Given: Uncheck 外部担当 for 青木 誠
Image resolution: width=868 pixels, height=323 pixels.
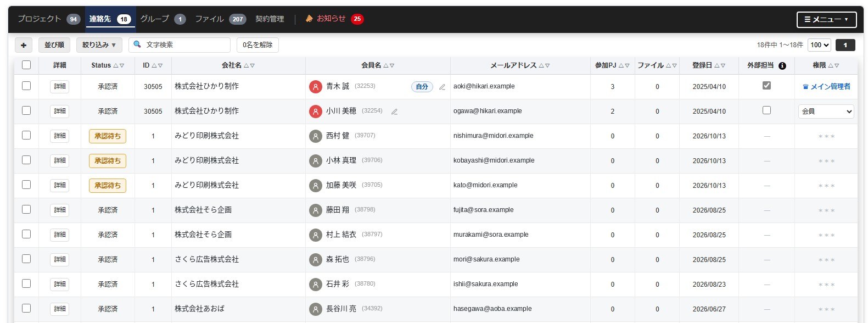Looking at the screenshot, I should coord(766,86).
